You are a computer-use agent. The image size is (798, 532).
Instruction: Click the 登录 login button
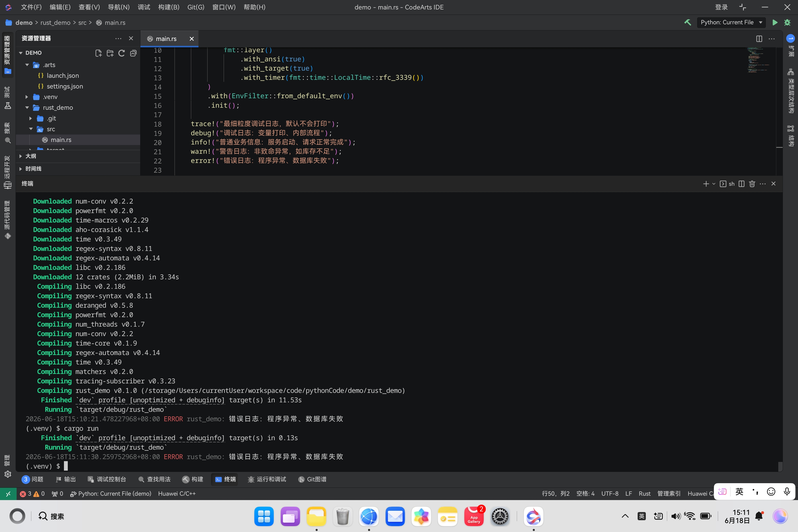pyautogui.click(x=721, y=7)
